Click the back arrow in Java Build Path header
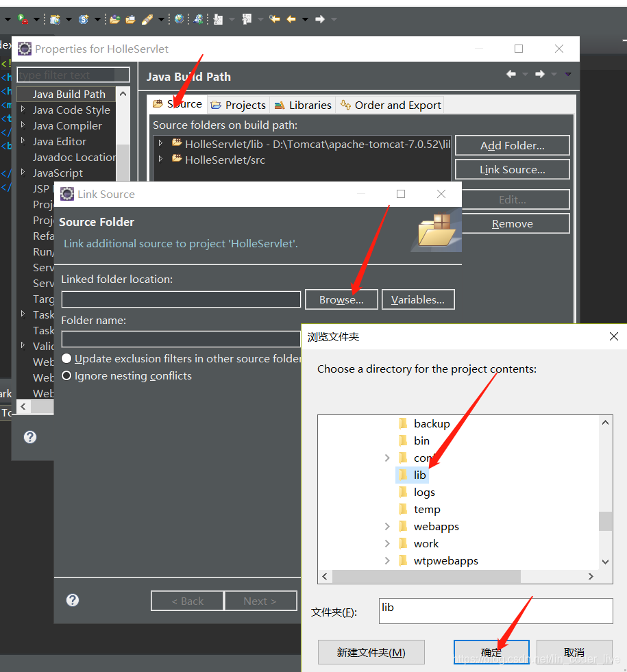The height and width of the screenshot is (672, 627). click(511, 74)
